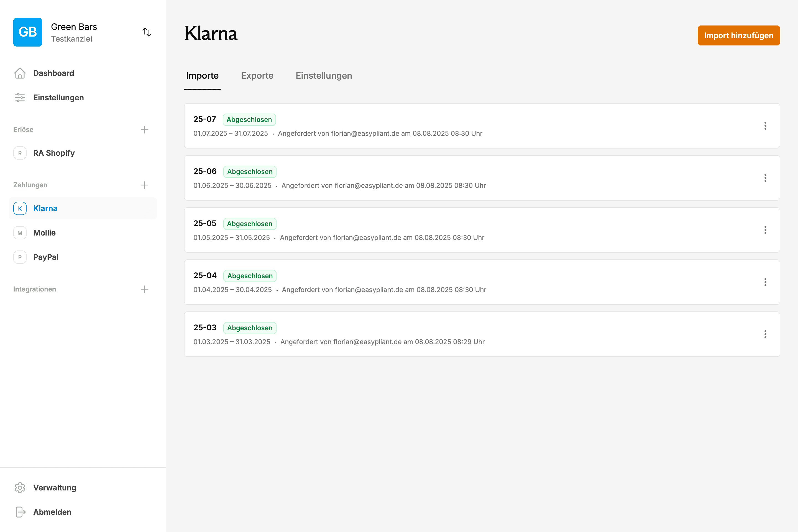Screen dimensions: 798x532
Task: Select the Einstellungen sliders icon in sidebar
Action: point(20,97)
